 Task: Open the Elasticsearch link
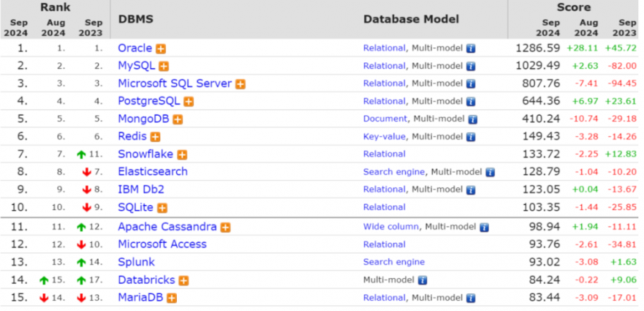coord(152,172)
